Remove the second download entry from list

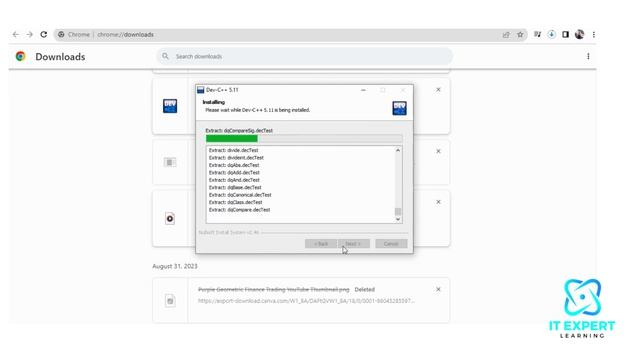pyautogui.click(x=438, y=151)
